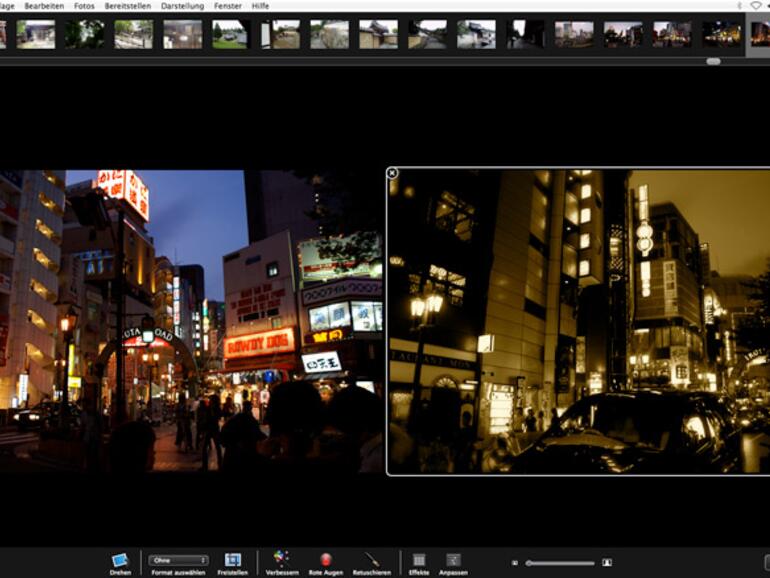Screen dimensions: 770x578
Task: Open the Fotos menu
Action: pyautogui.click(x=84, y=6)
